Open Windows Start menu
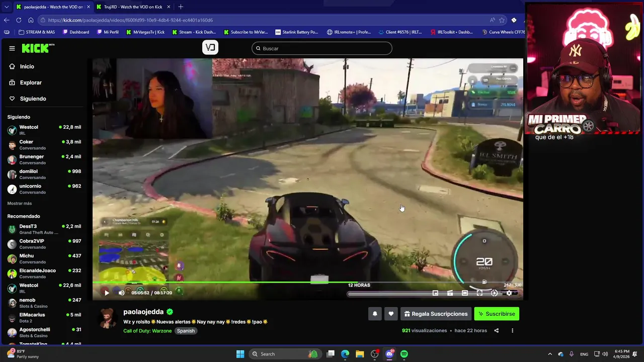644x362 pixels. coord(240,354)
